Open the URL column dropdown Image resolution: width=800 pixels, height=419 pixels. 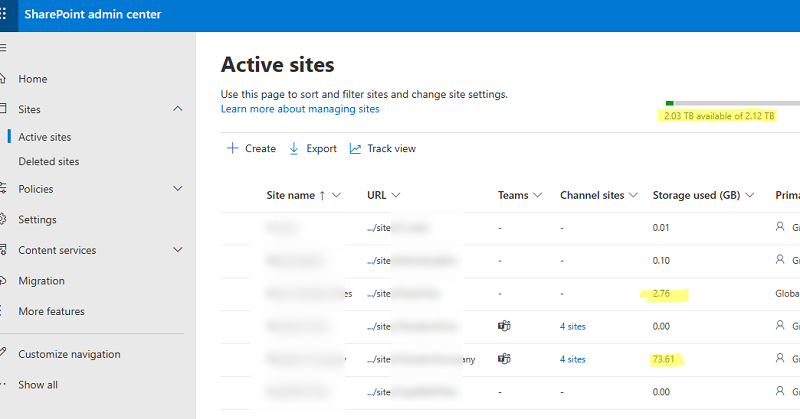click(396, 195)
